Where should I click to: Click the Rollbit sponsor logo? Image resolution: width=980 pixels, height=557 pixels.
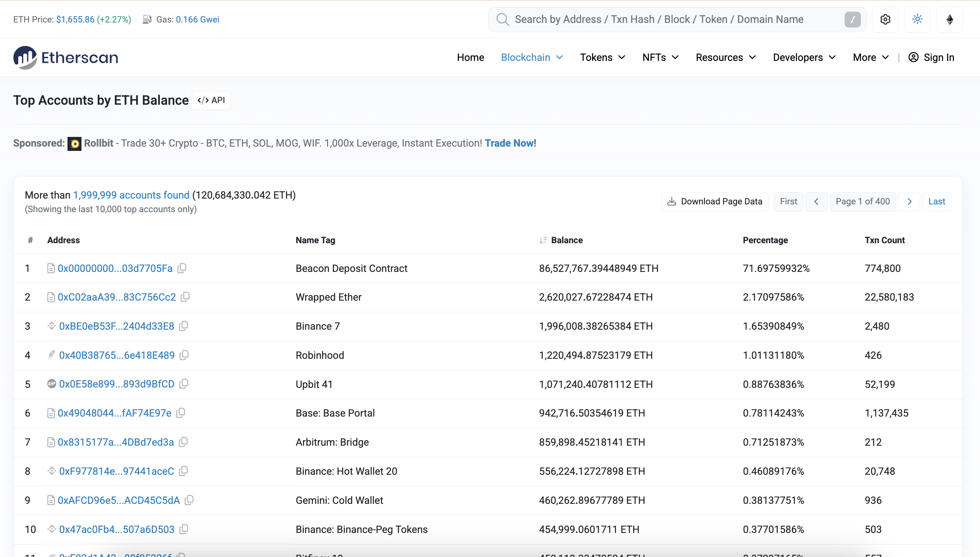(74, 144)
